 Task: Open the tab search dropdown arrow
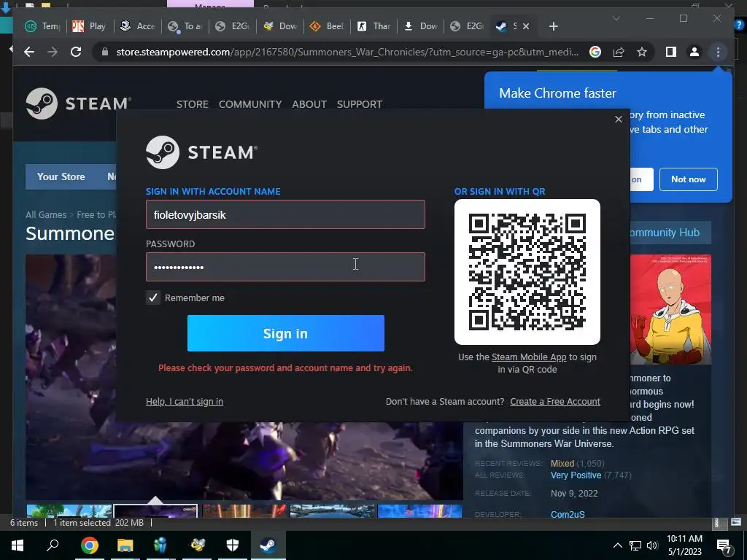click(x=616, y=19)
